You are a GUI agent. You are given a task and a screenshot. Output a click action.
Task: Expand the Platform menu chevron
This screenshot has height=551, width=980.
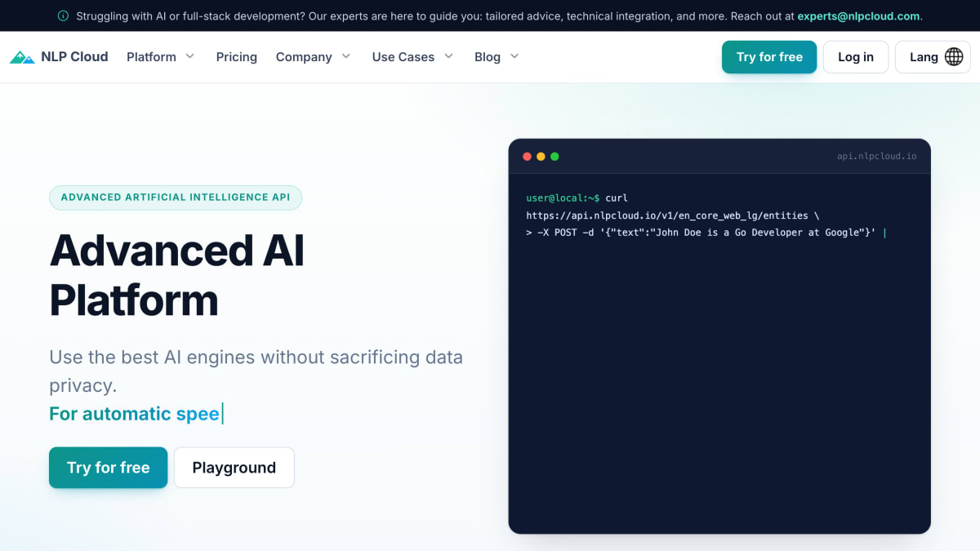coord(190,56)
